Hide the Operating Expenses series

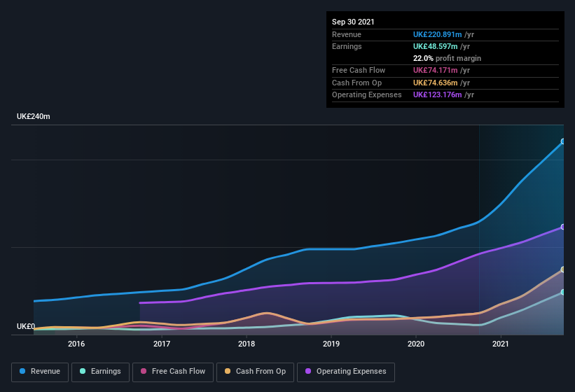point(346,371)
